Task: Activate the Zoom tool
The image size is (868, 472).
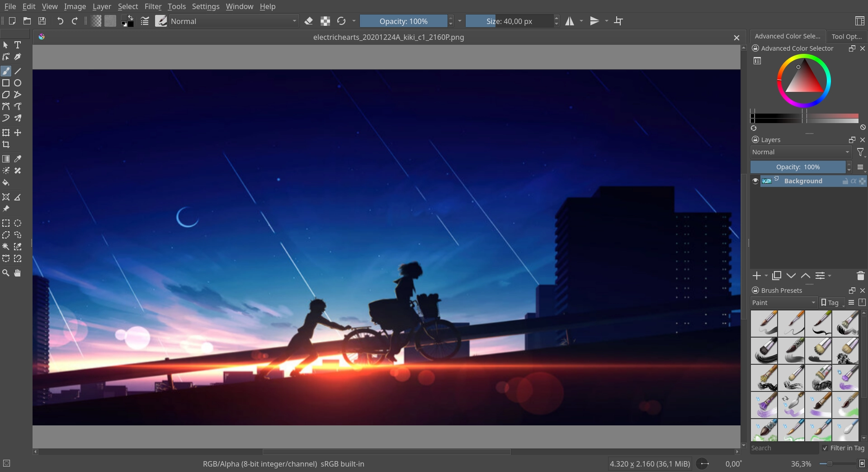Action: pos(6,273)
